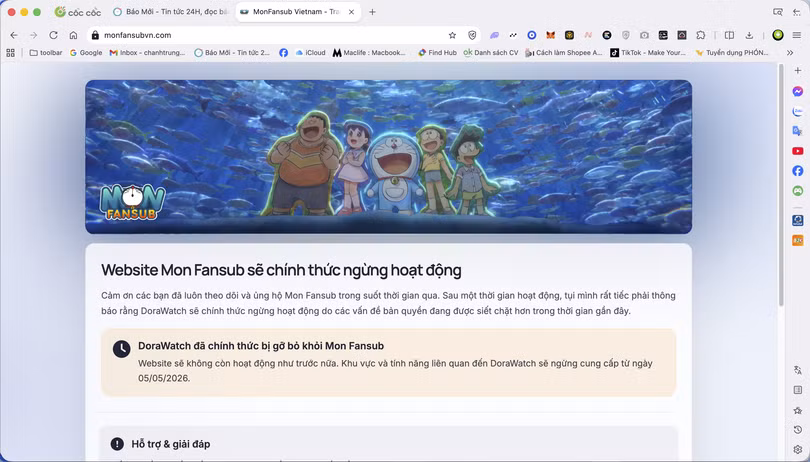Open the Báo Mới bookmark in bookmarks bar
This screenshot has width=810, height=462.
click(x=232, y=53)
